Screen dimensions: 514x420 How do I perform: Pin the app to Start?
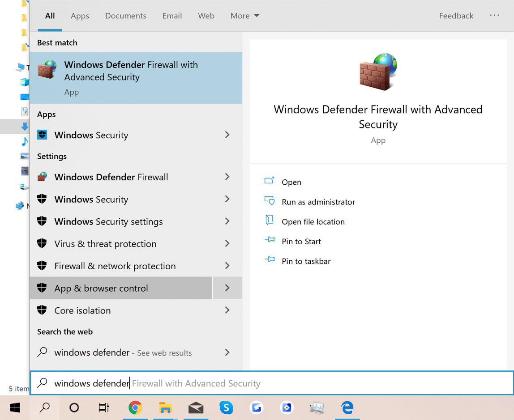pos(301,241)
